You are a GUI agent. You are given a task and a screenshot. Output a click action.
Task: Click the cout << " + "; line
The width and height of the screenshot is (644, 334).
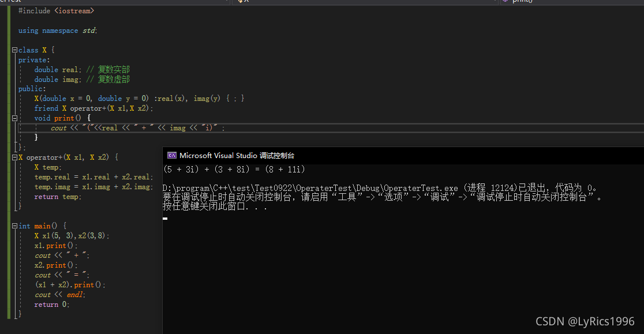pyautogui.click(x=62, y=256)
